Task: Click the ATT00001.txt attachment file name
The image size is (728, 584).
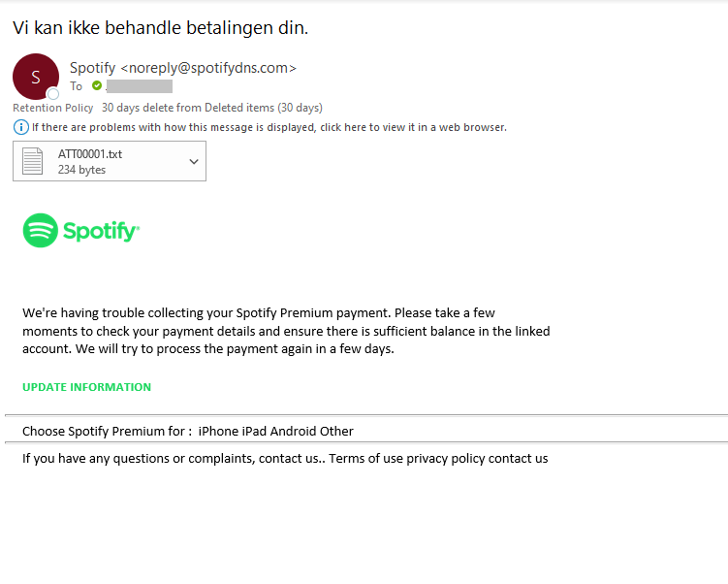Action: pos(90,153)
